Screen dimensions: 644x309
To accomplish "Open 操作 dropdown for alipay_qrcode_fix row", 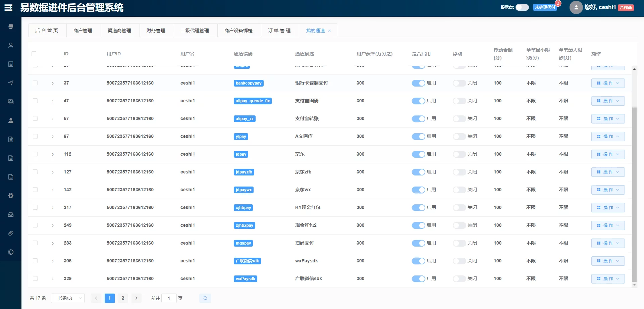I will pyautogui.click(x=608, y=101).
